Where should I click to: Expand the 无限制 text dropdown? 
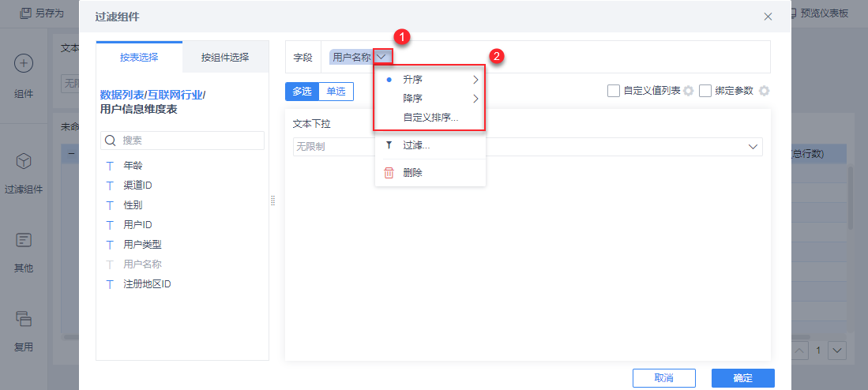click(x=753, y=147)
